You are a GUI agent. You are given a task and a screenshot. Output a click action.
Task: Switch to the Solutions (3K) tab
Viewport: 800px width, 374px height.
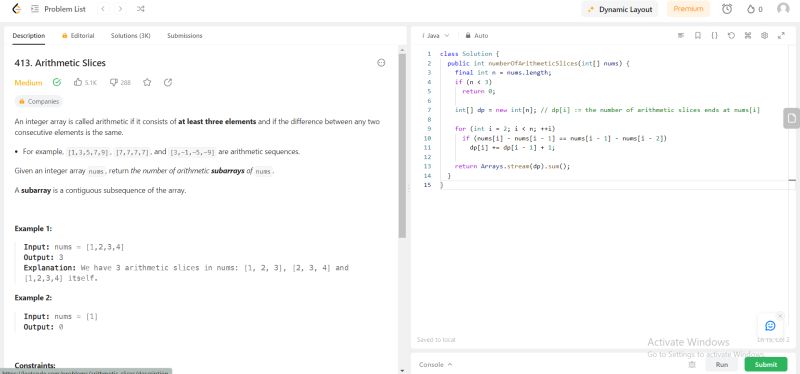coord(131,36)
